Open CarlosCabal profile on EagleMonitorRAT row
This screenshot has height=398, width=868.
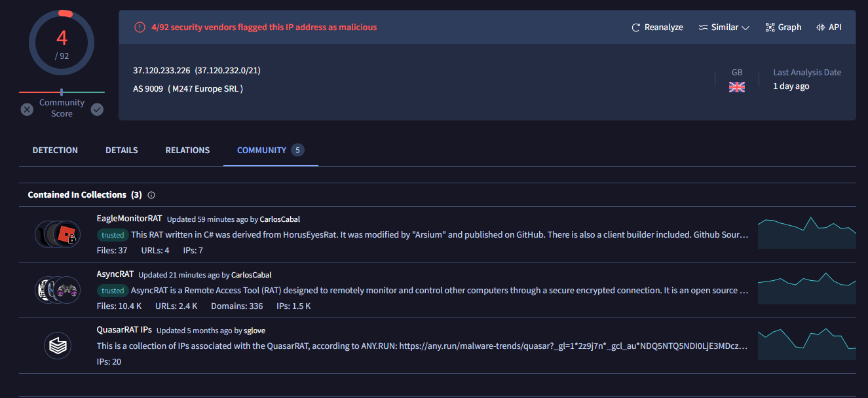coord(280,219)
